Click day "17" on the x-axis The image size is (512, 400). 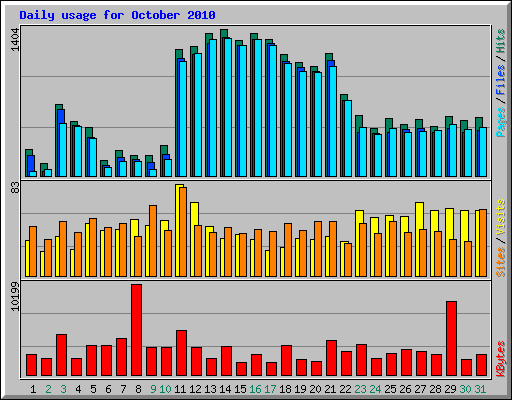tap(270, 389)
